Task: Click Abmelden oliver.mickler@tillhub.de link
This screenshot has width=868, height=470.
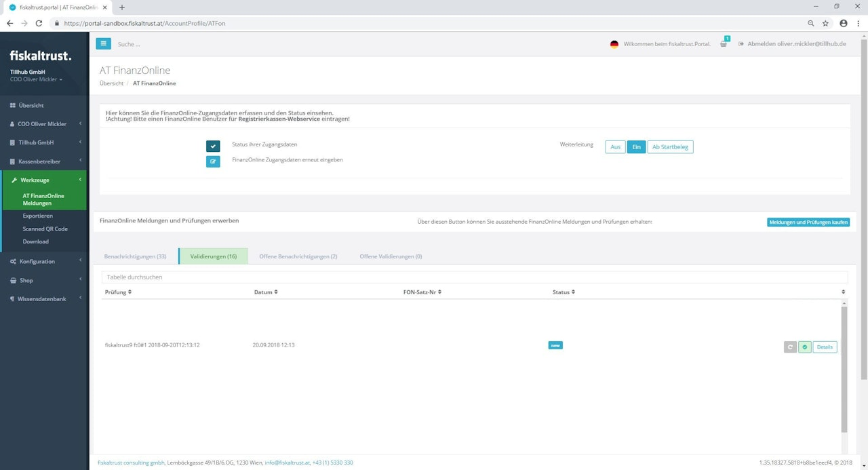Action: [793, 43]
